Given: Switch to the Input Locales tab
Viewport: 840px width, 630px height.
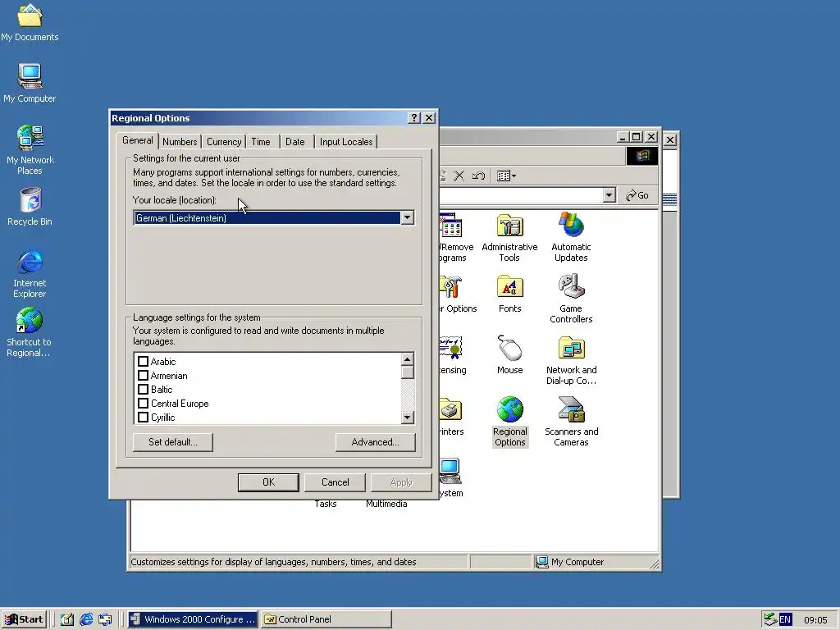Looking at the screenshot, I should point(346,142).
